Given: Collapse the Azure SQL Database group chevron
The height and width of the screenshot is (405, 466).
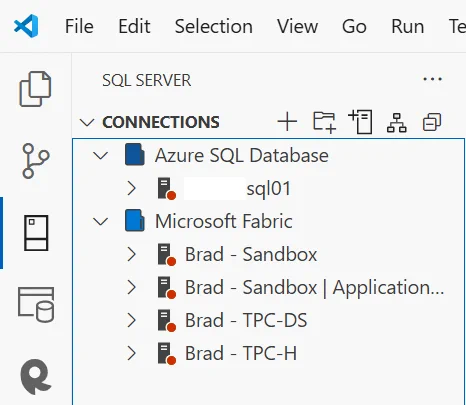Looking at the screenshot, I should [x=100, y=155].
